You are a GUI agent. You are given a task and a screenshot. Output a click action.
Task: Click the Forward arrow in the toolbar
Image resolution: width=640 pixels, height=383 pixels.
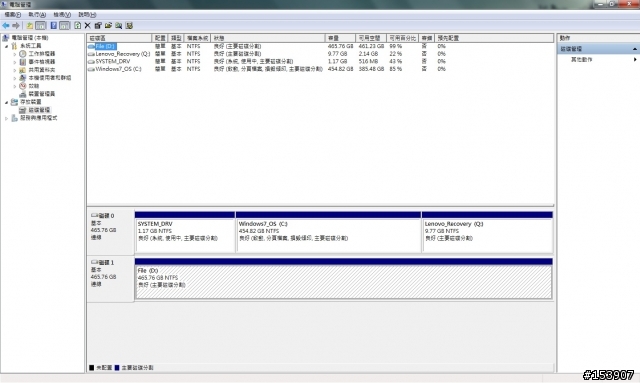pos(16,26)
